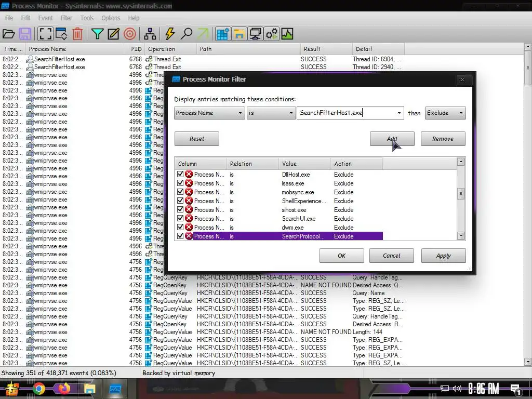Open the Exclude action dropdown
The height and width of the screenshot is (399, 532).
(x=445, y=113)
